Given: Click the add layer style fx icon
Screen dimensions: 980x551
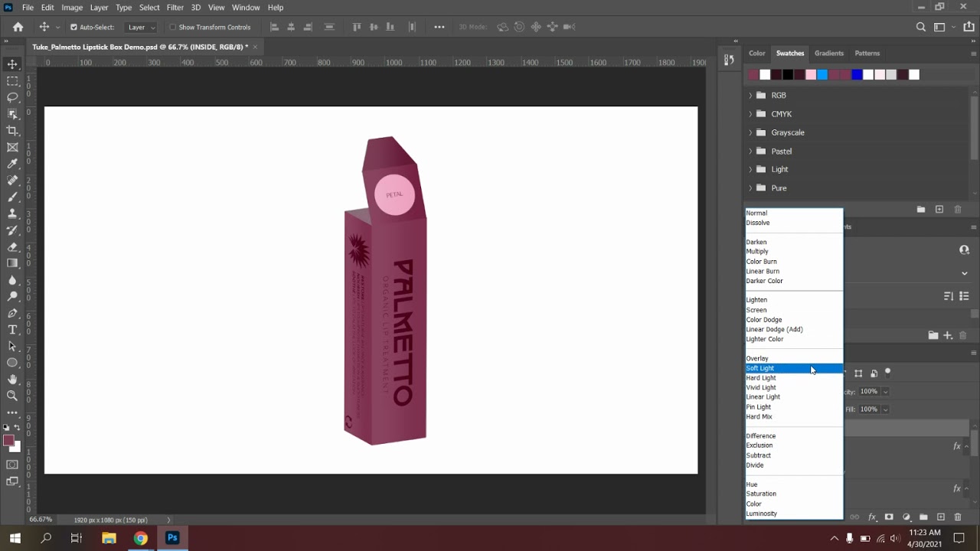Looking at the screenshot, I should point(872,517).
